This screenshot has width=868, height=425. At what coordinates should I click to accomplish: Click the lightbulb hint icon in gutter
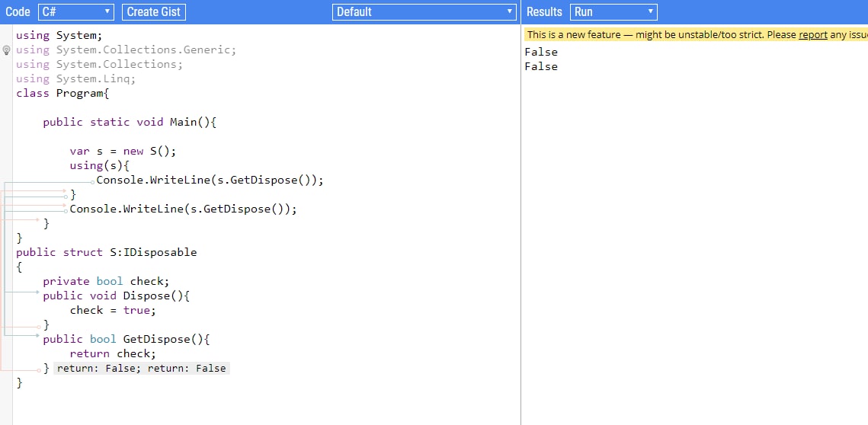[x=6, y=50]
